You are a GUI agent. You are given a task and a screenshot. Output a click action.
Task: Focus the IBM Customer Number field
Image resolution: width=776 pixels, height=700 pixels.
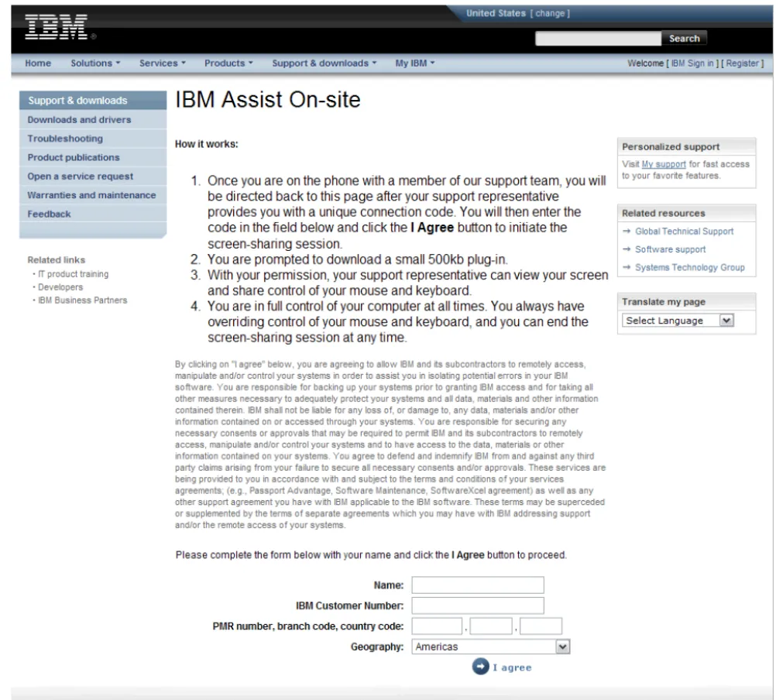click(x=478, y=606)
